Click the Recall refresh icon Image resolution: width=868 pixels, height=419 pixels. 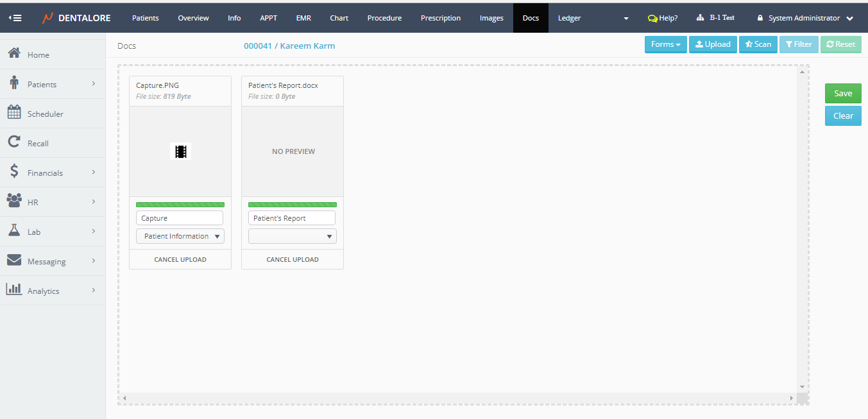point(14,142)
